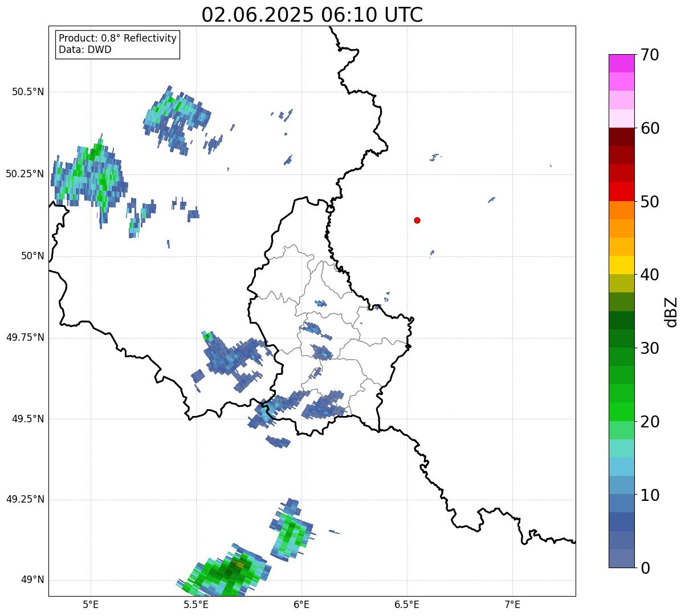Click the red station marker dot
The width and height of the screenshot is (685, 616).
[x=417, y=221]
